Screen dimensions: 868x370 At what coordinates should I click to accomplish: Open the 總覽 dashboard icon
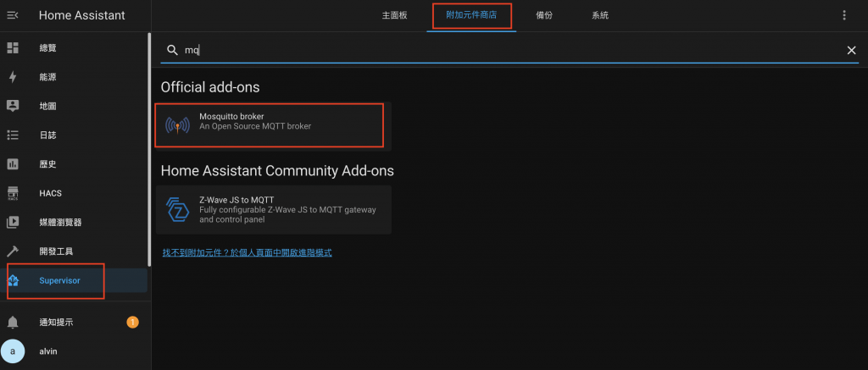pyautogui.click(x=13, y=48)
